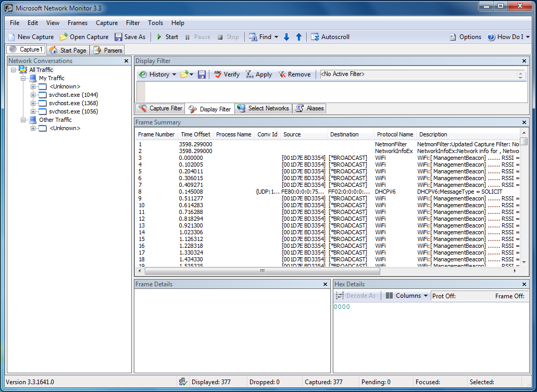Close the Display Filter pane

click(524, 61)
